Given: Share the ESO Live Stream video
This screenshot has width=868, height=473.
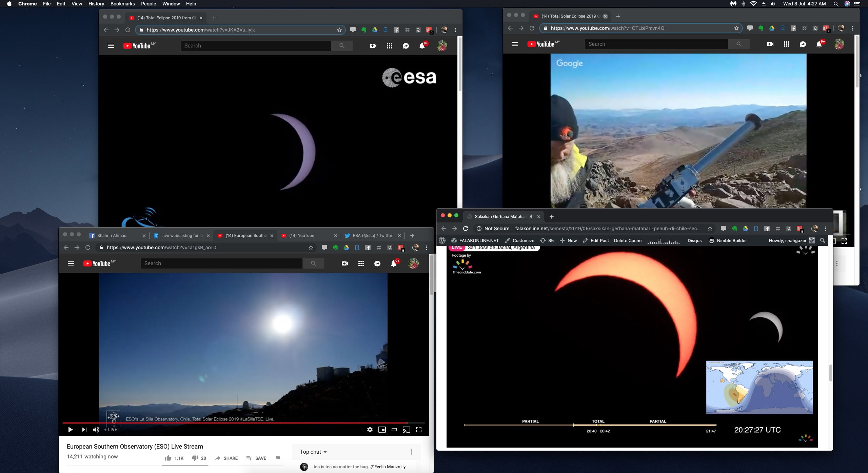Looking at the screenshot, I should (226, 458).
